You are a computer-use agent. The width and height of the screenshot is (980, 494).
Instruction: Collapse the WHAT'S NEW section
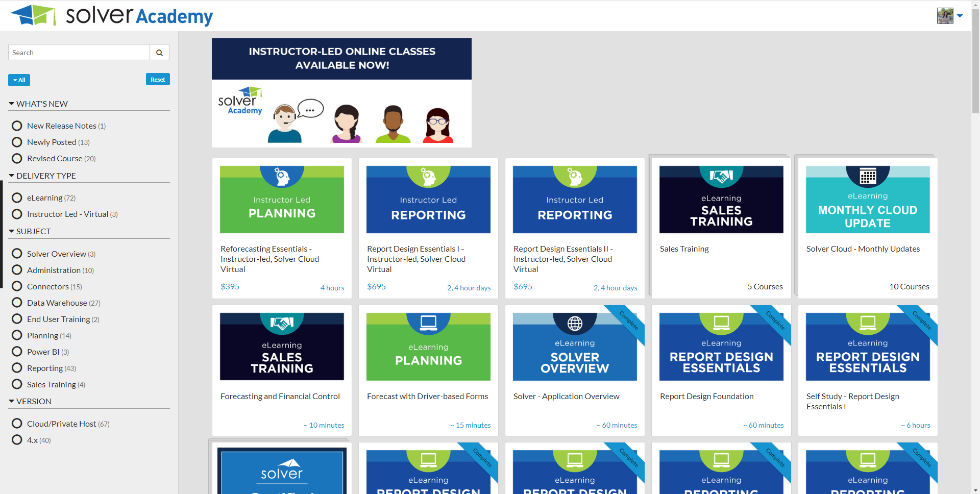point(12,104)
